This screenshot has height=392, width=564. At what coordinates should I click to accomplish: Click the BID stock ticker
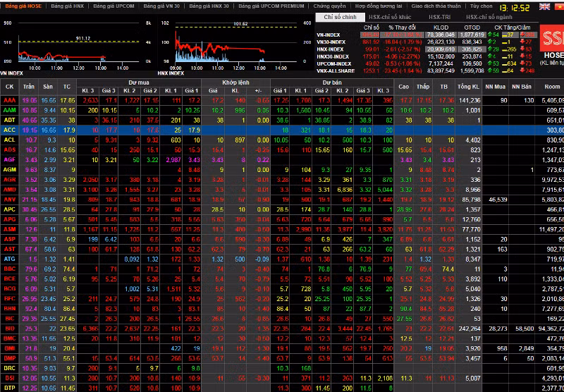(9, 328)
